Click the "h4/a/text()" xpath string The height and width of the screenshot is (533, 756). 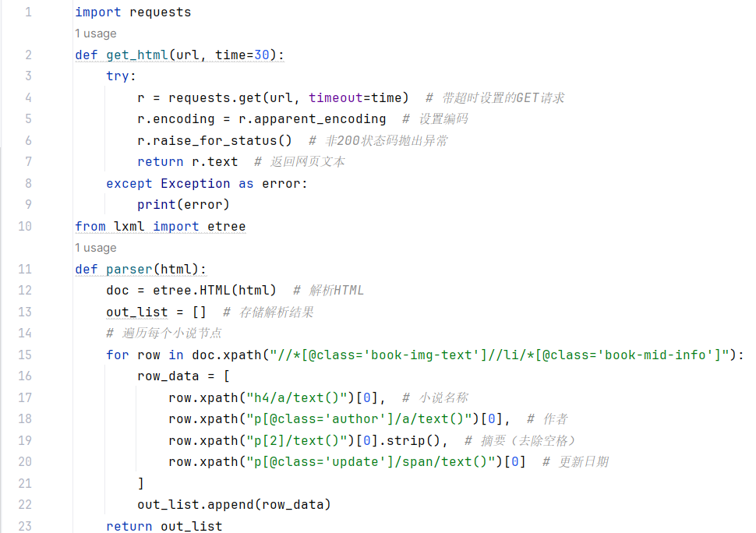point(297,397)
